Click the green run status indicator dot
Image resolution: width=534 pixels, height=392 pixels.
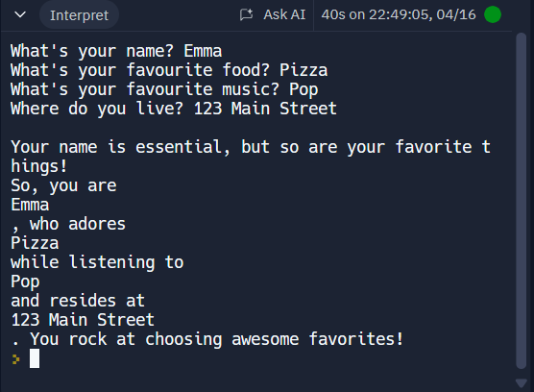click(493, 14)
